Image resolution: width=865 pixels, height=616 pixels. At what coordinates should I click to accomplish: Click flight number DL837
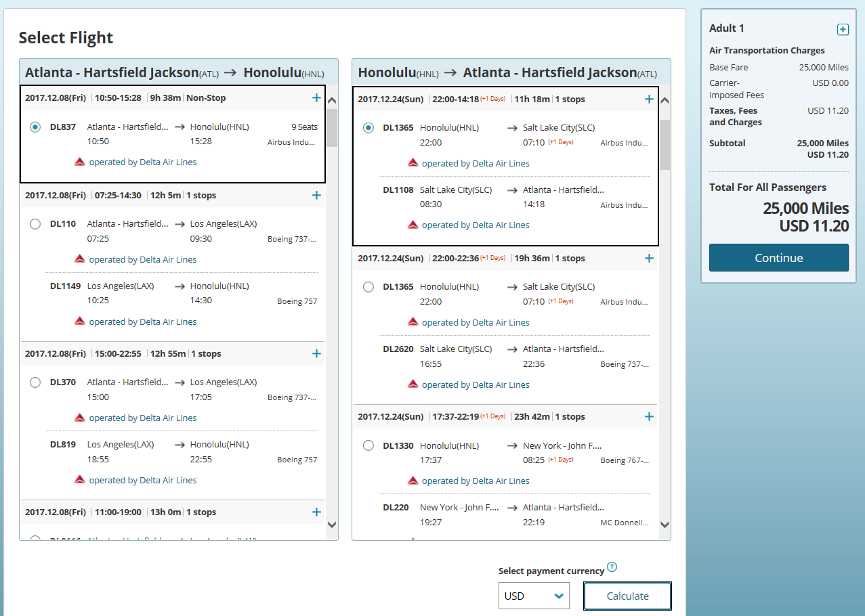tap(63, 127)
